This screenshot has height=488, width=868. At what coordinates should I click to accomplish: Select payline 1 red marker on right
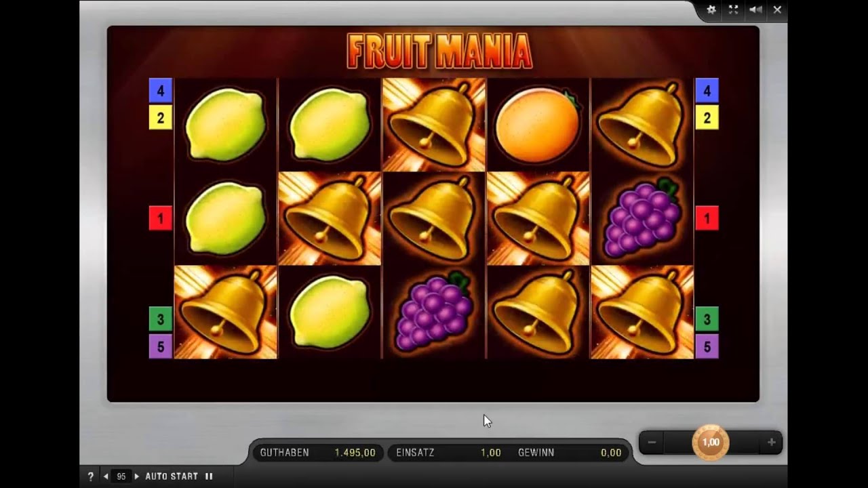tap(707, 218)
